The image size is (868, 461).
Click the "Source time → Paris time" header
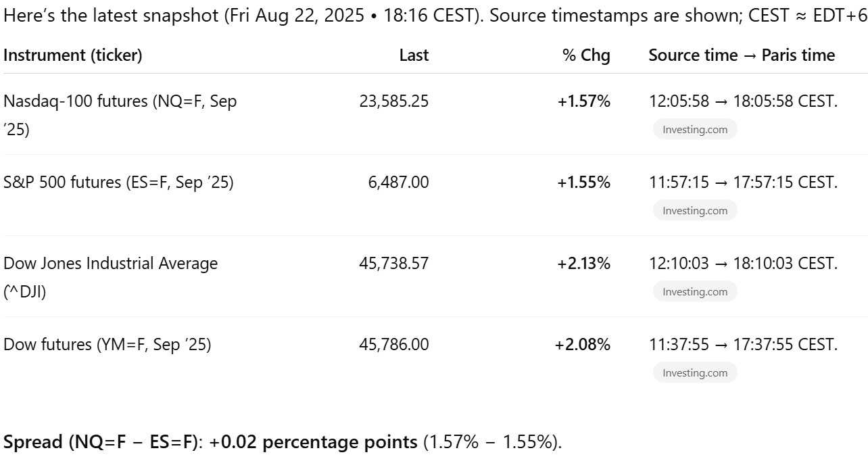pos(742,55)
